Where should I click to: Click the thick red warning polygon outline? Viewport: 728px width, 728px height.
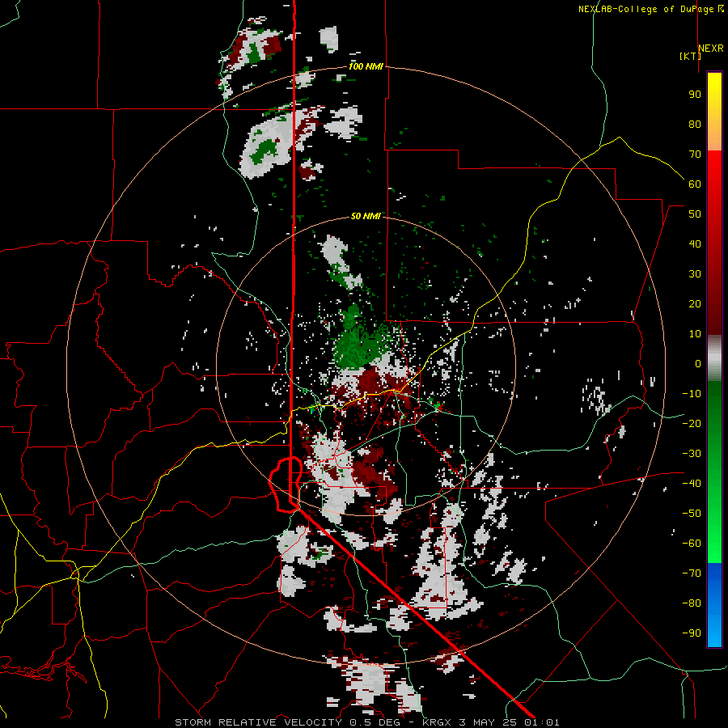(286, 485)
